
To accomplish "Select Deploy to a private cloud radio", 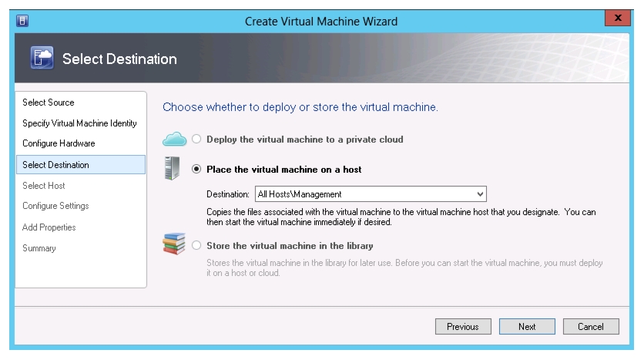I will pyautogui.click(x=196, y=139).
